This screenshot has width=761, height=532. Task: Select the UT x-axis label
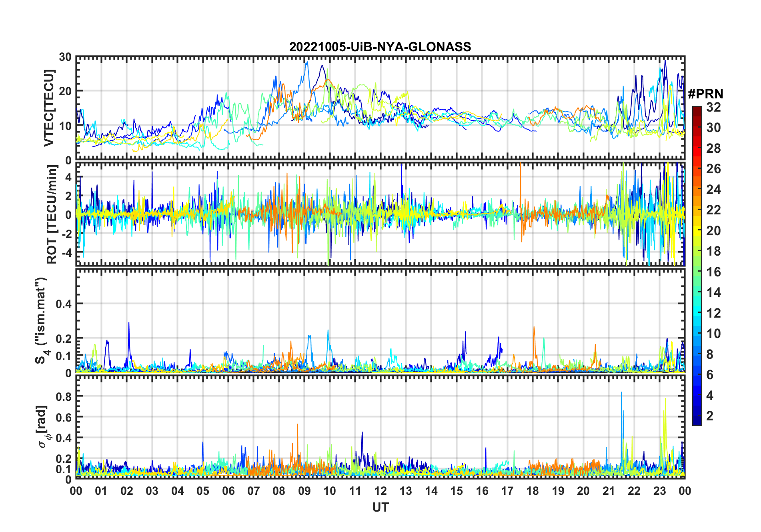tap(380, 507)
